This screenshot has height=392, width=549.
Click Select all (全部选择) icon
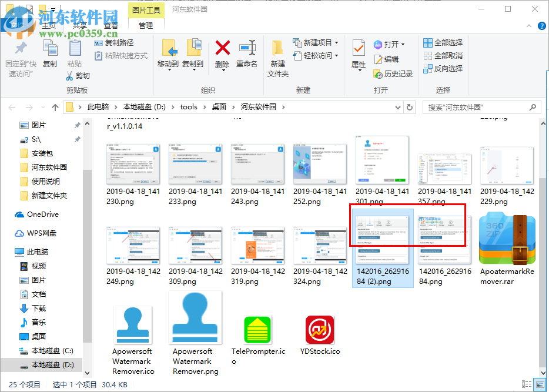pyautogui.click(x=443, y=42)
